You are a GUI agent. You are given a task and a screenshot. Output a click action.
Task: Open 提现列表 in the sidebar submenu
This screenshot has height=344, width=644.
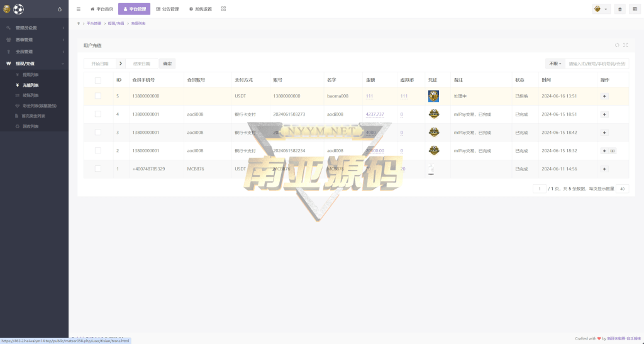pyautogui.click(x=30, y=75)
